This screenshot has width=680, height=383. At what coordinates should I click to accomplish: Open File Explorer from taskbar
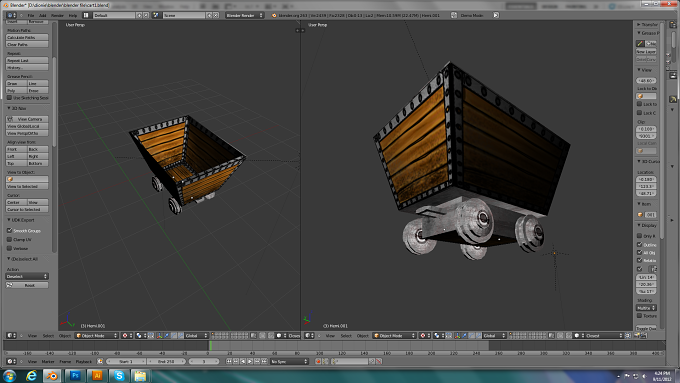click(x=140, y=376)
